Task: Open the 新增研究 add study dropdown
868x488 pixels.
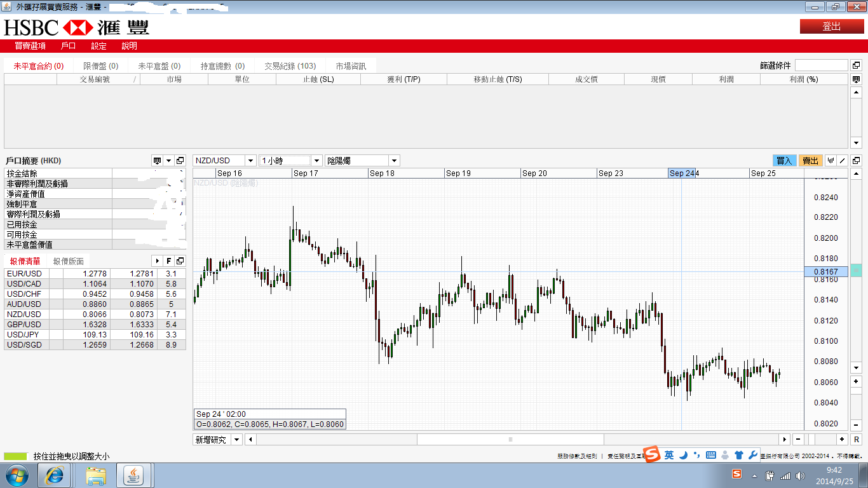Action: click(236, 439)
